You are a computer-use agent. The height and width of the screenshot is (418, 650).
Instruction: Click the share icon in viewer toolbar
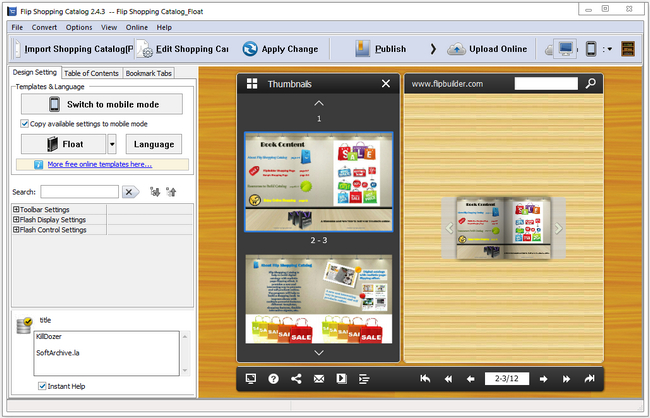[x=295, y=379]
